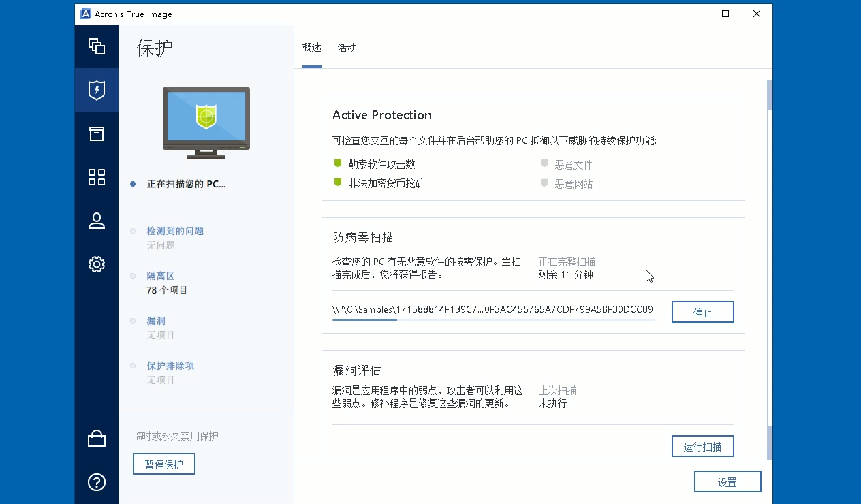861x504 pixels.
Task: Select the Protection shield icon in the sidebar
Action: click(97, 90)
